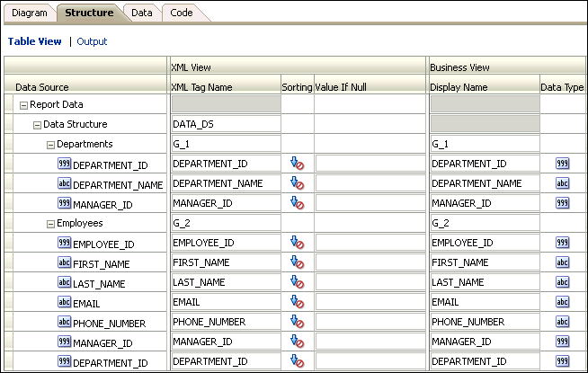This screenshot has width=588, height=373.
Task: Open the Code tab
Action: (x=182, y=13)
